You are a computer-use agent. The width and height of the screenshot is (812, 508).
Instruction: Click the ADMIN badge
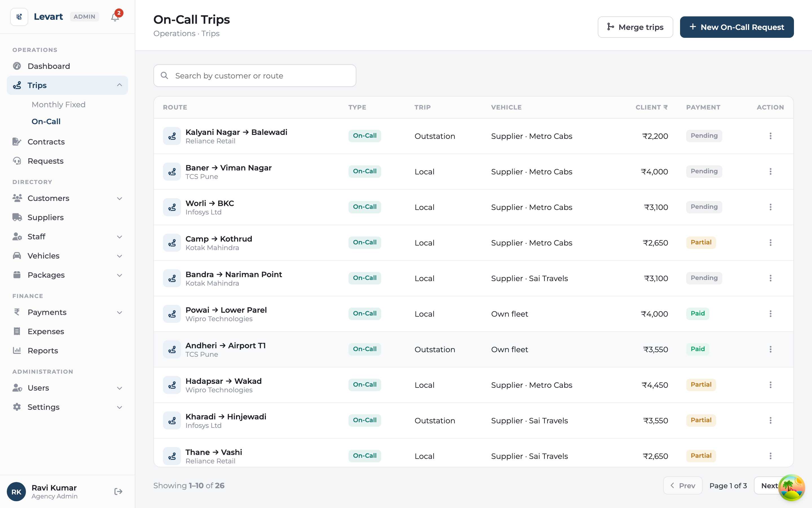tap(84, 17)
